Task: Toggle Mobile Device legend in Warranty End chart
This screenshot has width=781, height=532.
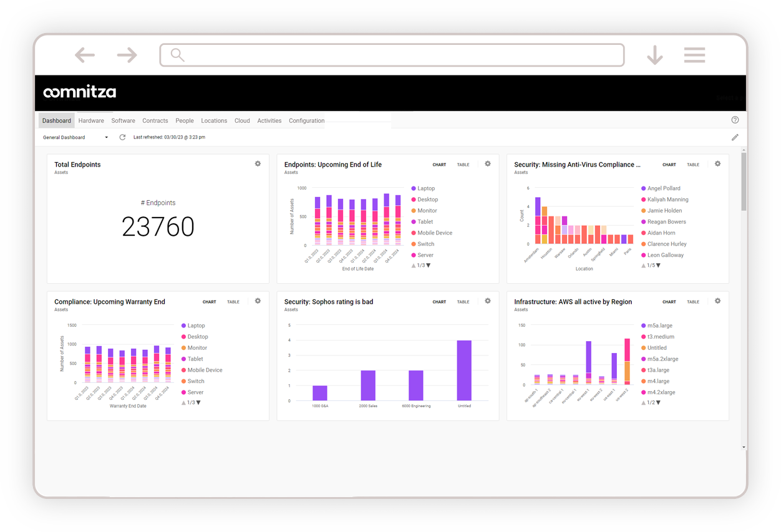Action: pos(202,370)
